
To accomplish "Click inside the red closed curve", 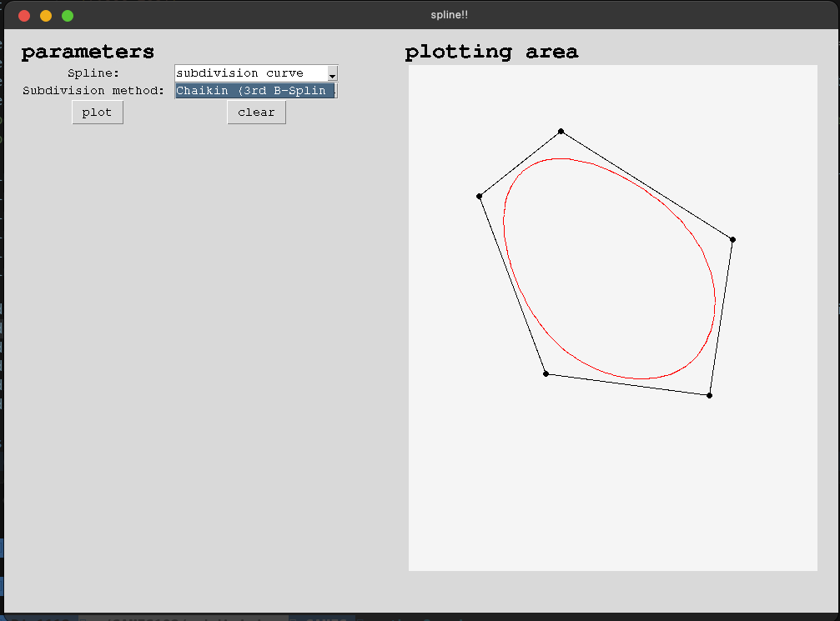I will [x=609, y=267].
